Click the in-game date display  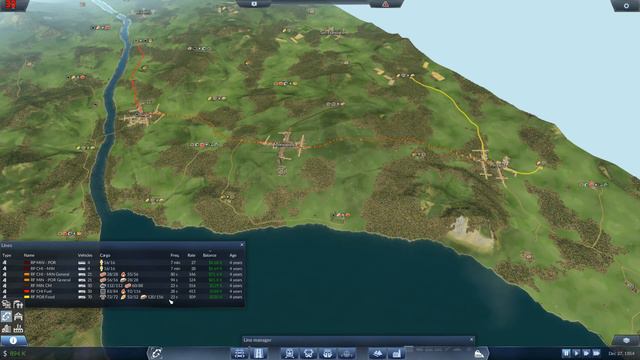(x=622, y=353)
